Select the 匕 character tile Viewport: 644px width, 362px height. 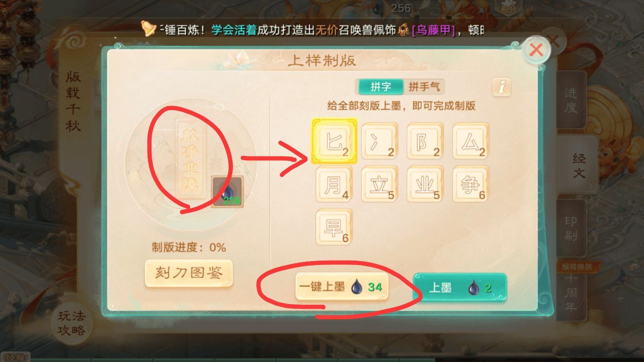(x=334, y=141)
